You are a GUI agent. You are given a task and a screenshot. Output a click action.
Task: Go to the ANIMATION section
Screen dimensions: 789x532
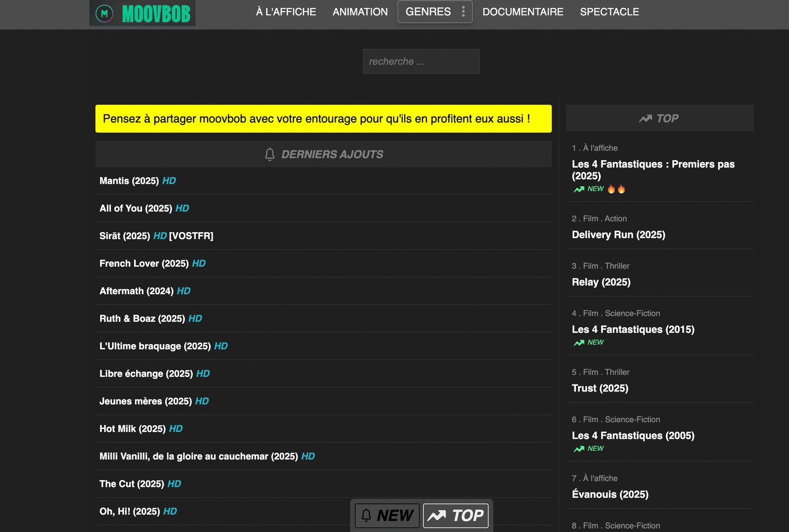pos(360,12)
